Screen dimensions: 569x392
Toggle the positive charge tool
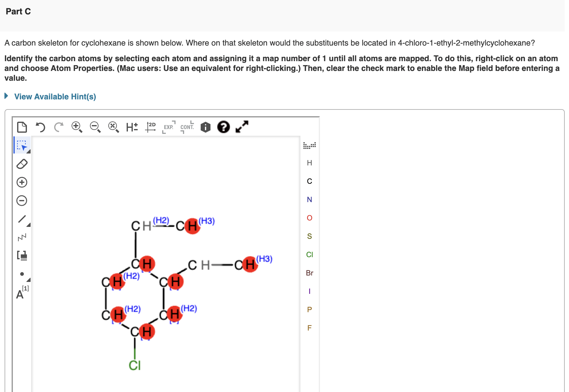[x=22, y=182]
